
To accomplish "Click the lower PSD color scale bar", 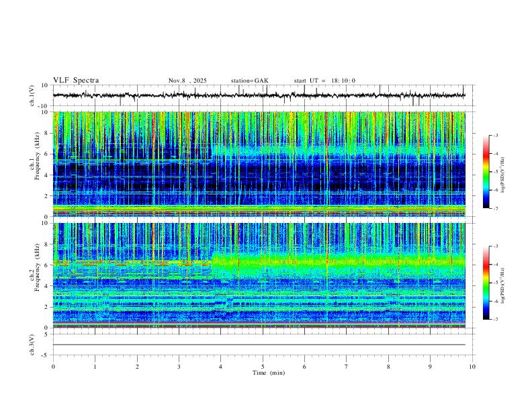I will point(486,283).
